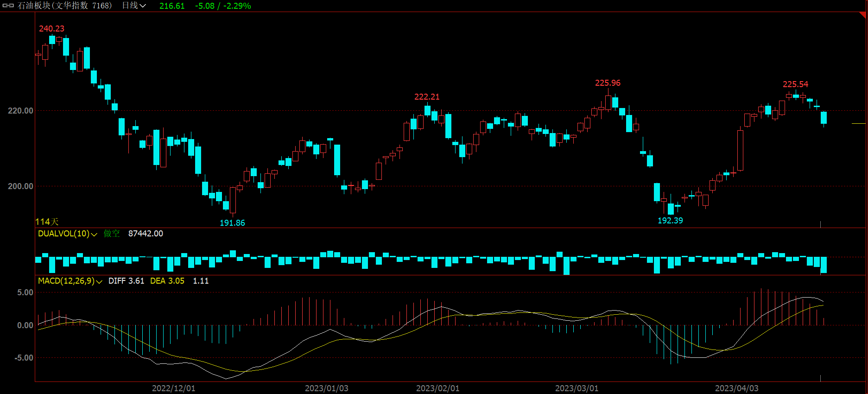Expand the MACD(12,26,9) indicator dropdown

(x=99, y=282)
